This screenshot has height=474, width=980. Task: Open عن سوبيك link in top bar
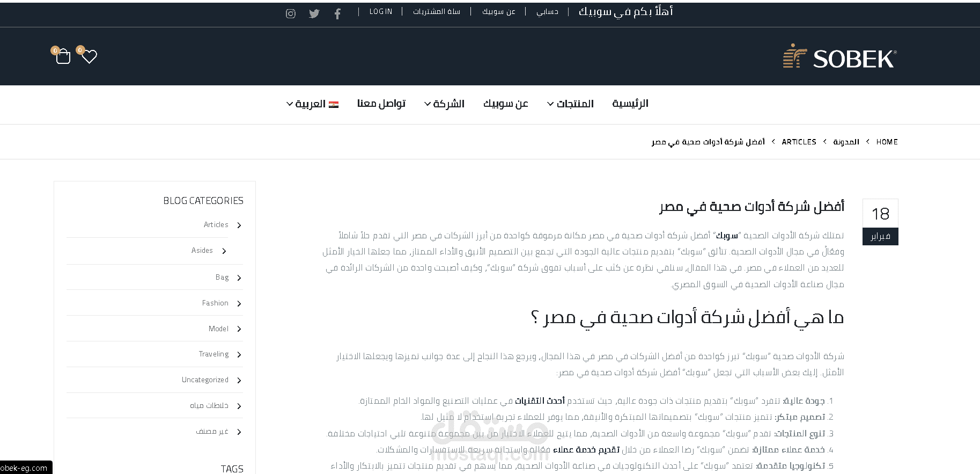tap(499, 11)
